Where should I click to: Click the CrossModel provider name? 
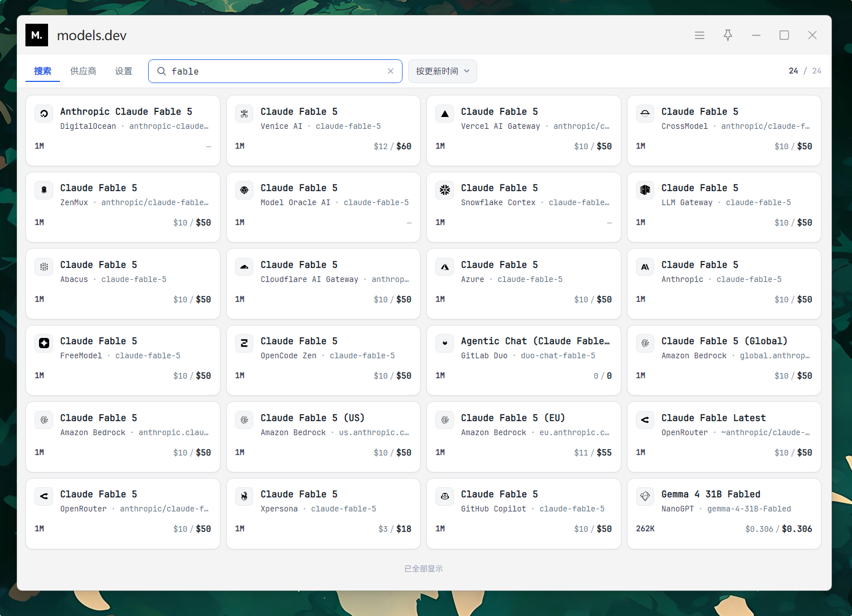(x=685, y=126)
